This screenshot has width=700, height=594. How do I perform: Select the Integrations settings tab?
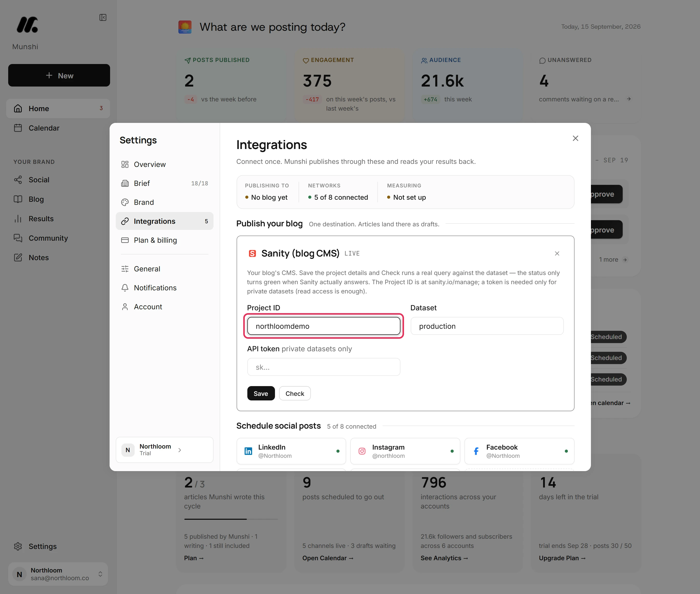[164, 221]
